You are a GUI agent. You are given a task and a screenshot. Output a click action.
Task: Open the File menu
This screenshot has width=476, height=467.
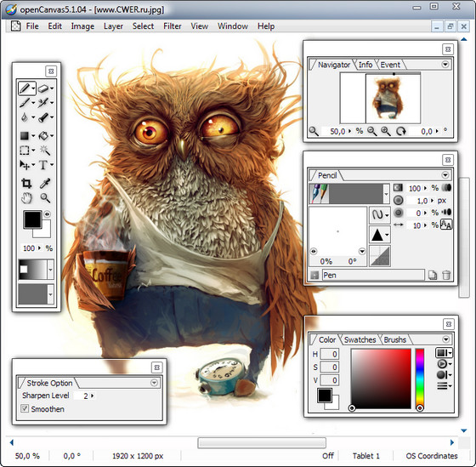pos(32,26)
